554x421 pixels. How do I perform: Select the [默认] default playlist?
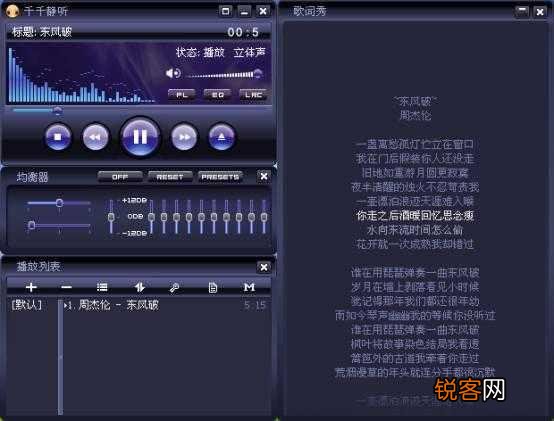(27, 305)
